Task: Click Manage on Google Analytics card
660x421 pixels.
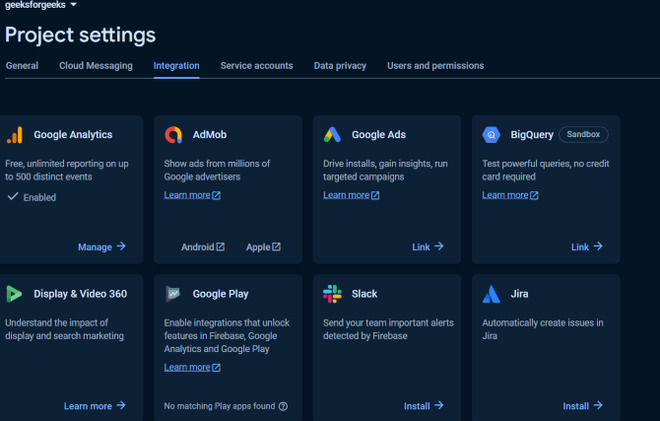Action: point(101,247)
